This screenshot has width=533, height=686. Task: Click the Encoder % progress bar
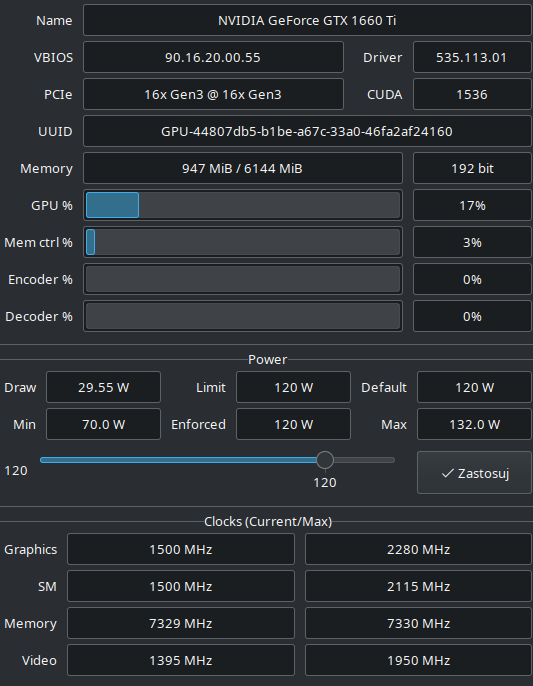(242, 279)
